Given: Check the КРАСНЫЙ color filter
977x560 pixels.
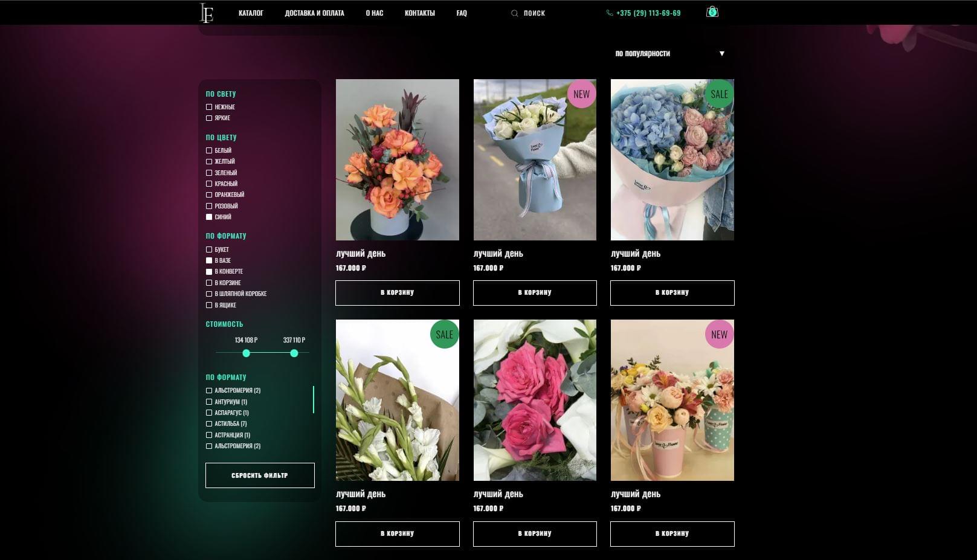Looking at the screenshot, I should (x=209, y=184).
